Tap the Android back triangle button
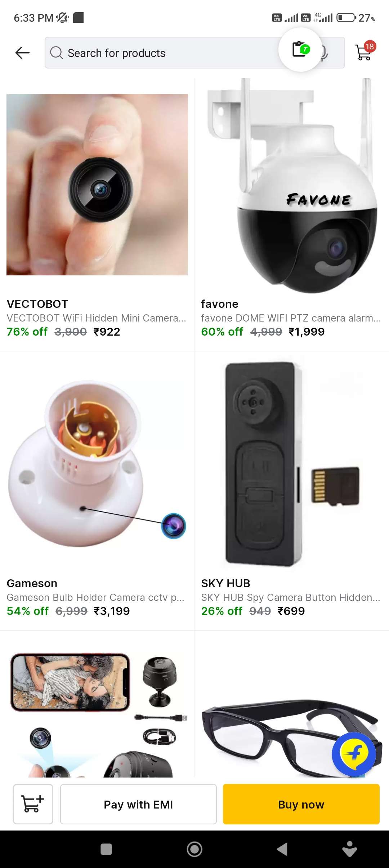This screenshot has width=389, height=868. [x=282, y=849]
